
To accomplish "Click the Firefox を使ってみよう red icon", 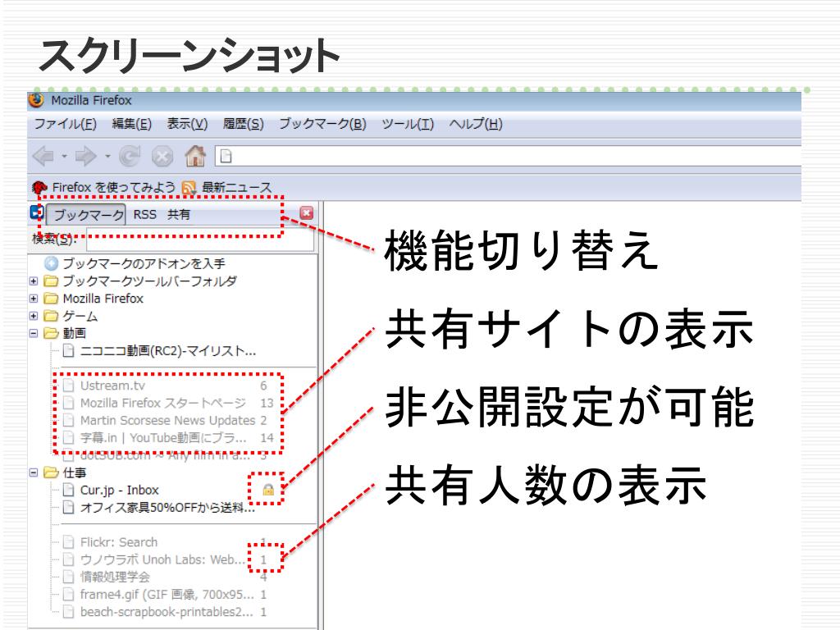I will (x=39, y=188).
